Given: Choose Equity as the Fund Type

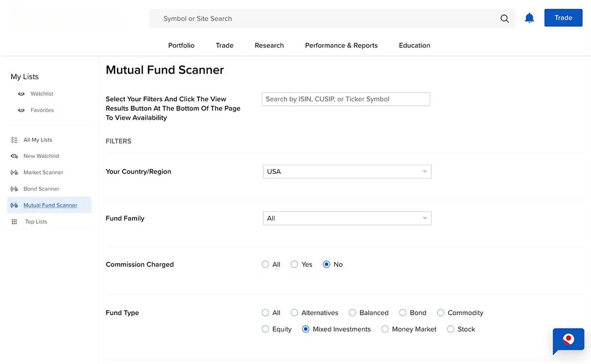Looking at the screenshot, I should (x=265, y=329).
